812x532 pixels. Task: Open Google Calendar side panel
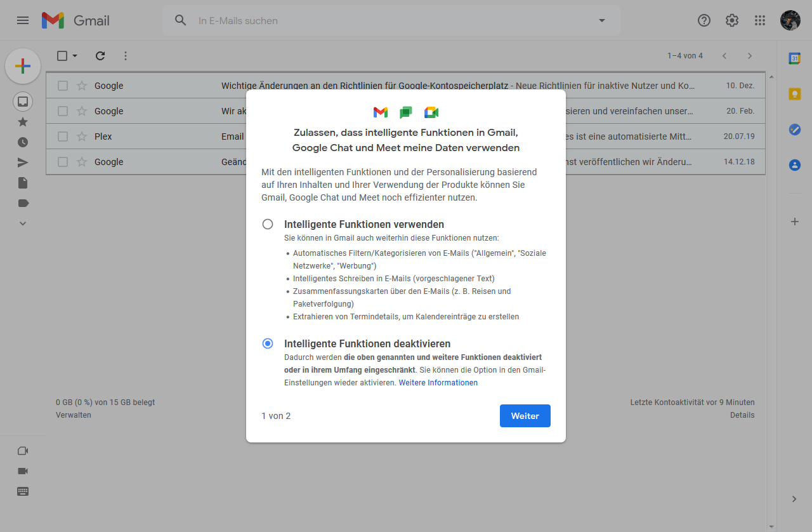[794, 58]
